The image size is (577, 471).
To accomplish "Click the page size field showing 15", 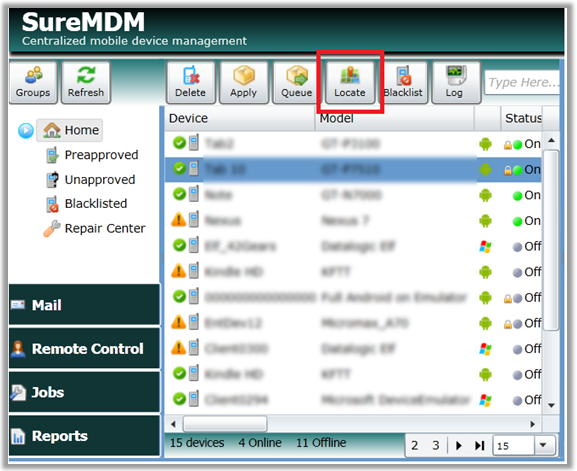I will coord(514,446).
